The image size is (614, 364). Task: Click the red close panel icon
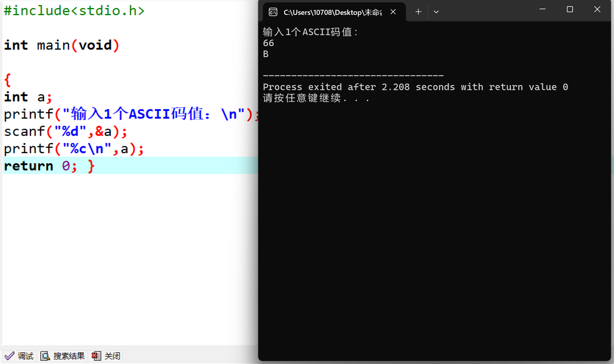click(x=96, y=356)
